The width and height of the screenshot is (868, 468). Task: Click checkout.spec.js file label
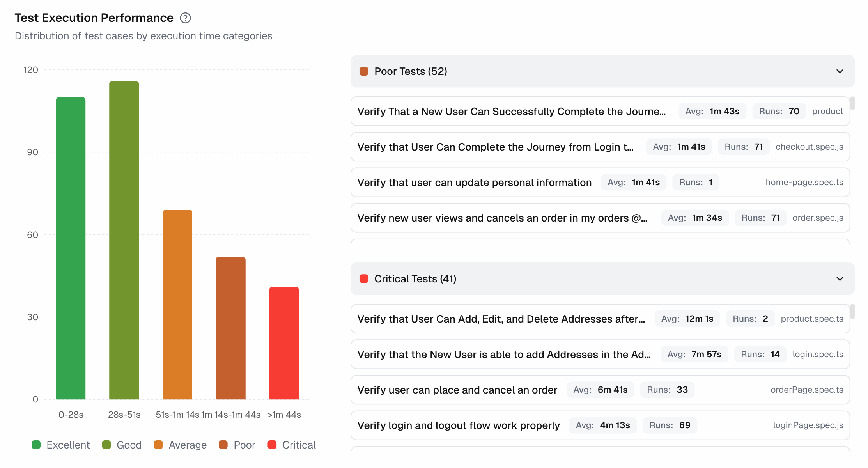809,147
